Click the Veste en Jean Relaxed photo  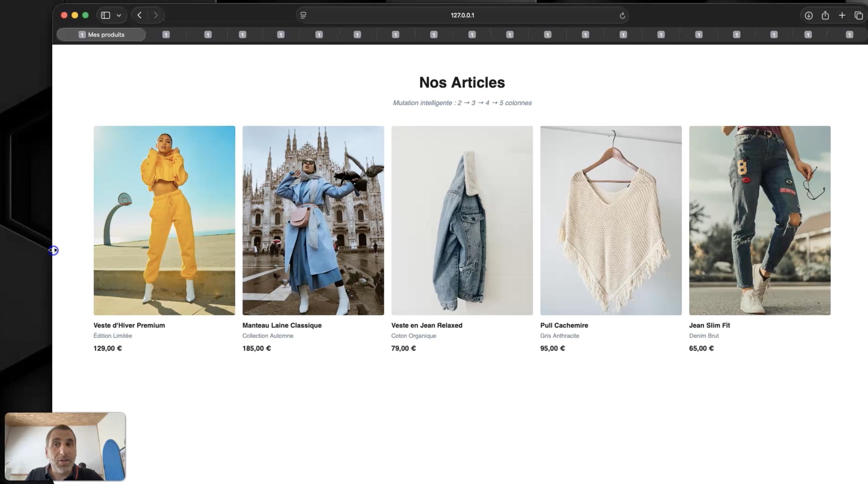[462, 220]
